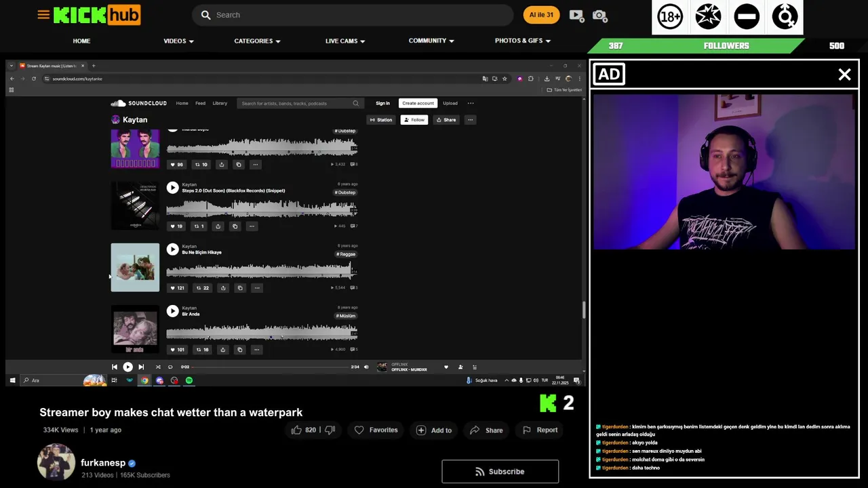
Task: Click #Müslüm tag on Bir Anda
Action: point(346,316)
